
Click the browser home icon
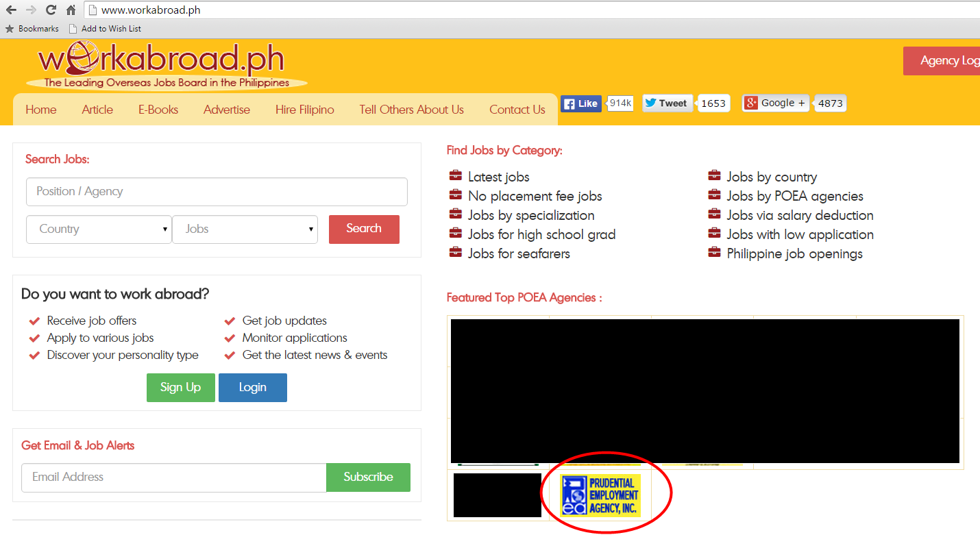click(x=71, y=10)
